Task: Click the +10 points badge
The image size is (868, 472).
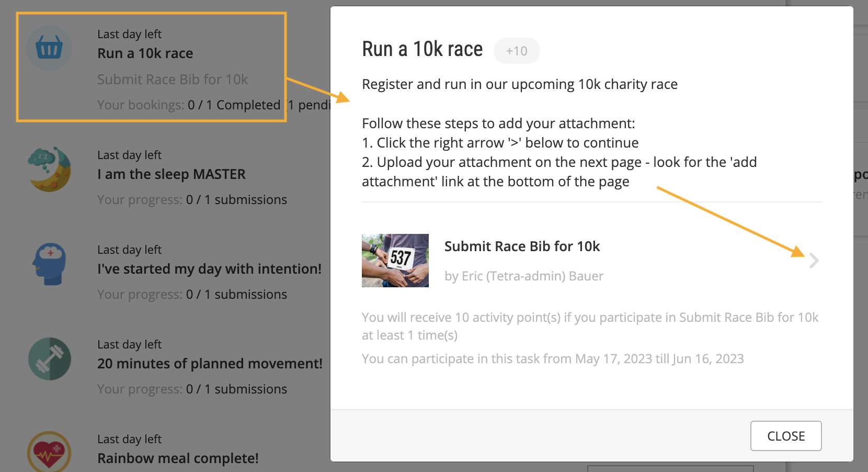Action: click(x=517, y=51)
